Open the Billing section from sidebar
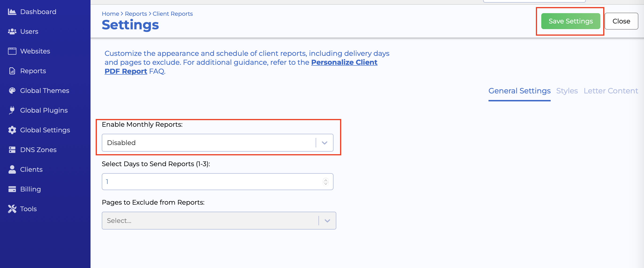 click(x=12, y=189)
